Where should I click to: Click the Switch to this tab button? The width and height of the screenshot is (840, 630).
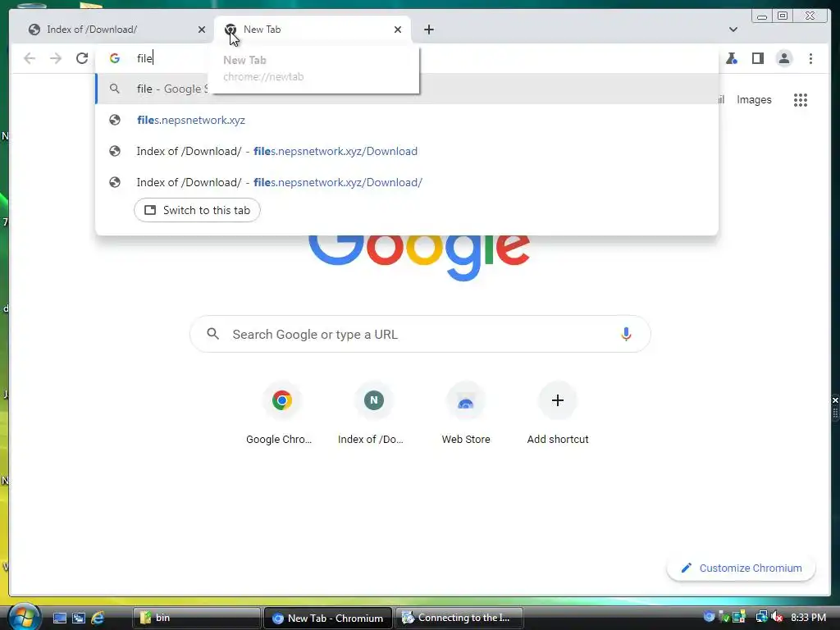click(197, 210)
